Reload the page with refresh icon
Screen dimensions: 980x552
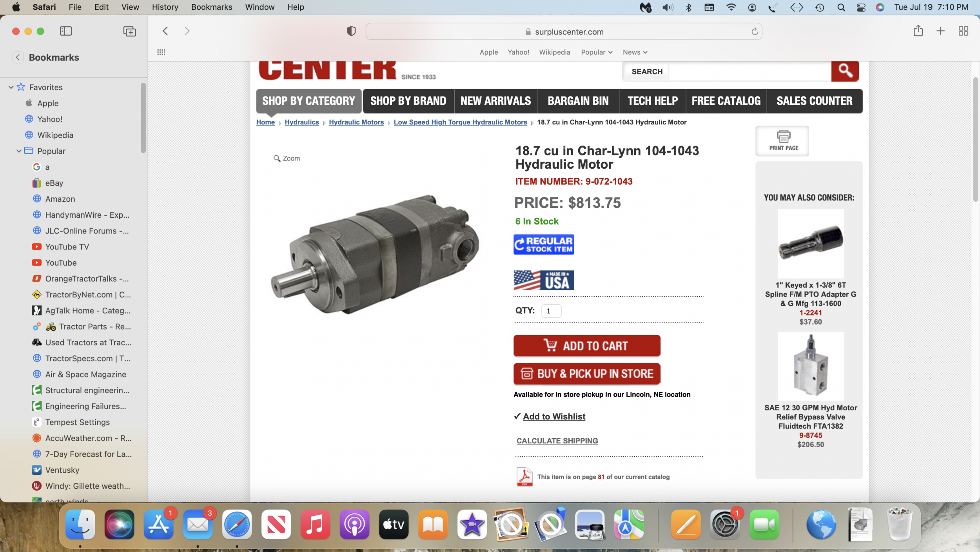click(754, 31)
